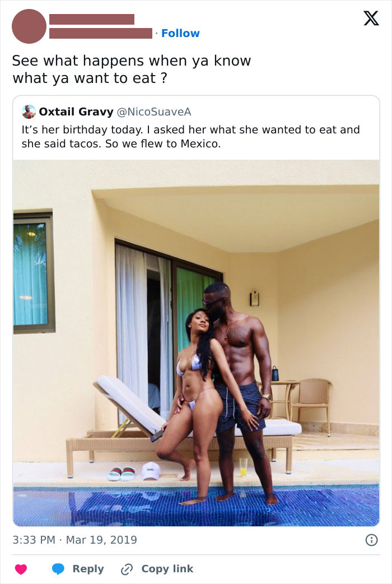This screenshot has height=584, width=392.
Task: Open the redacted author profile picture
Action: pyautogui.click(x=29, y=26)
